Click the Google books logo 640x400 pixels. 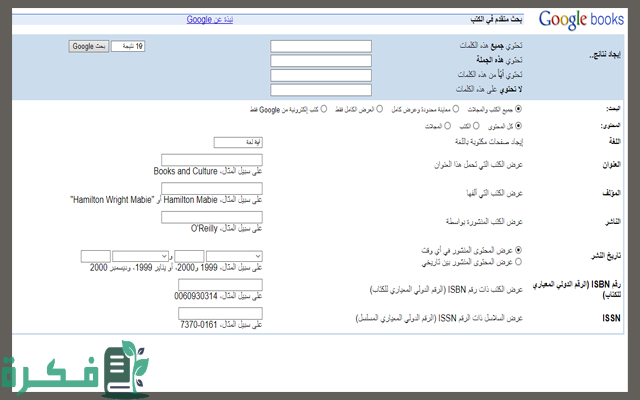tap(581, 20)
